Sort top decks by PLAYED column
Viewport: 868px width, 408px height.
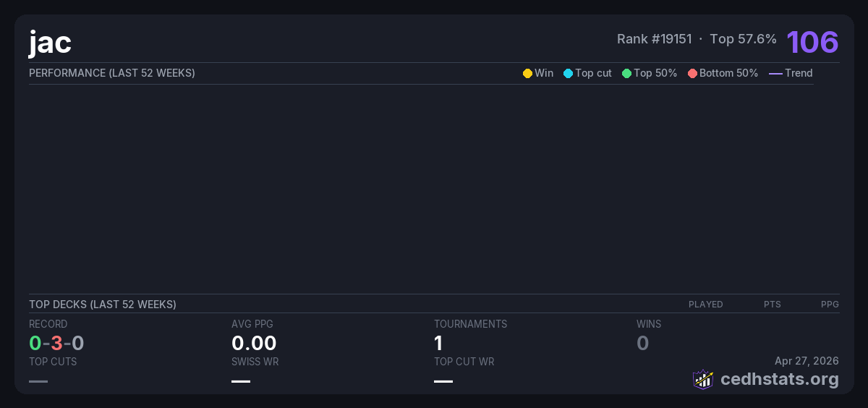tap(705, 305)
